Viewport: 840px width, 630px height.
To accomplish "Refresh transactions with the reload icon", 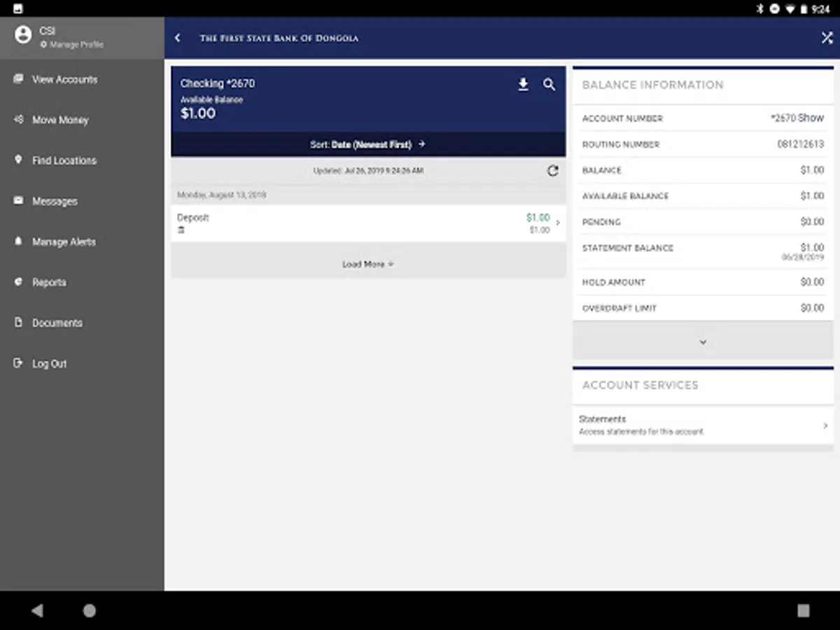I will [553, 169].
